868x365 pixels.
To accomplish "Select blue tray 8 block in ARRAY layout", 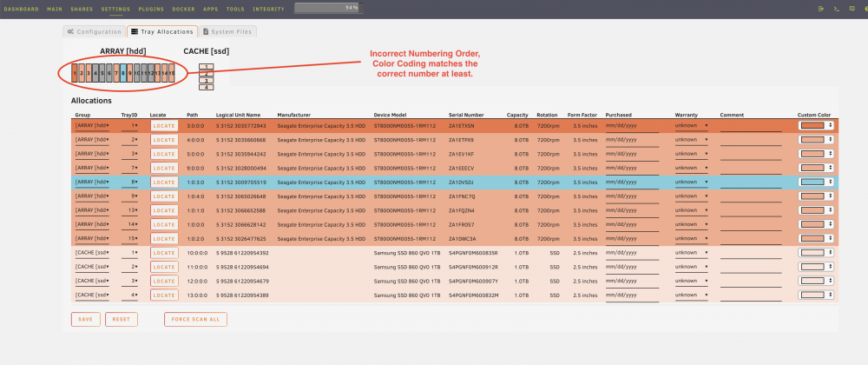I will click(123, 73).
